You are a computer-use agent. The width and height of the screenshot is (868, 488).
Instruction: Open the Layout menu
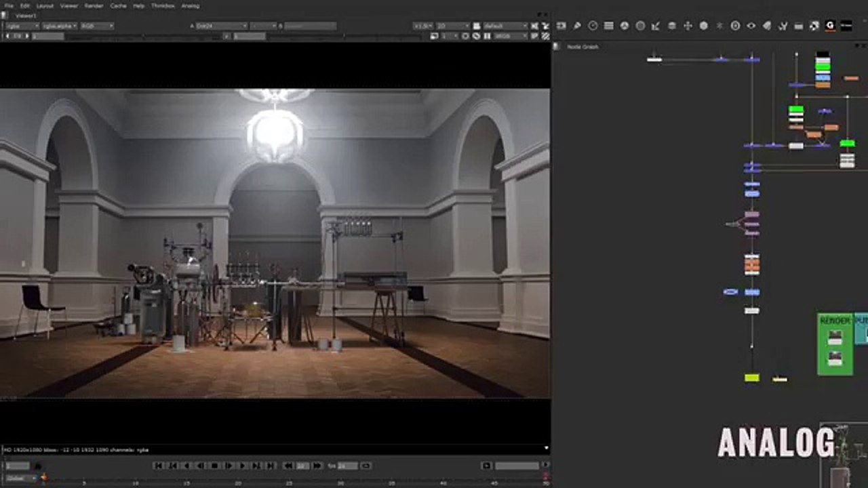coord(45,5)
